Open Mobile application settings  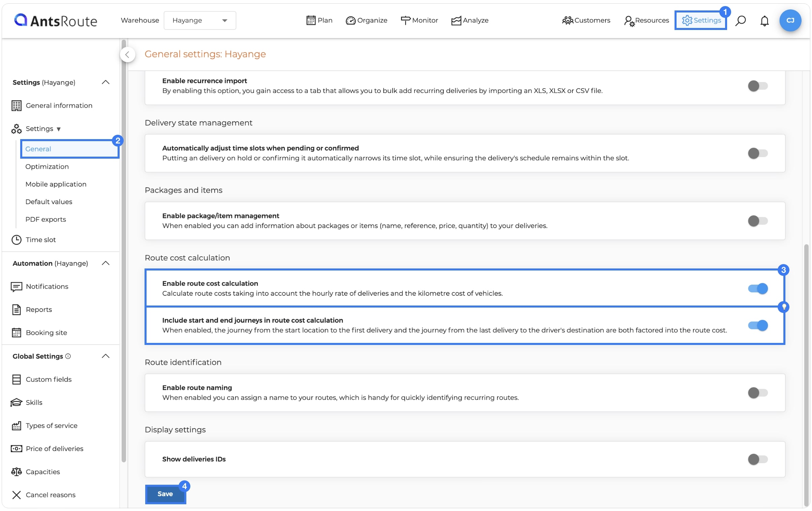click(56, 184)
